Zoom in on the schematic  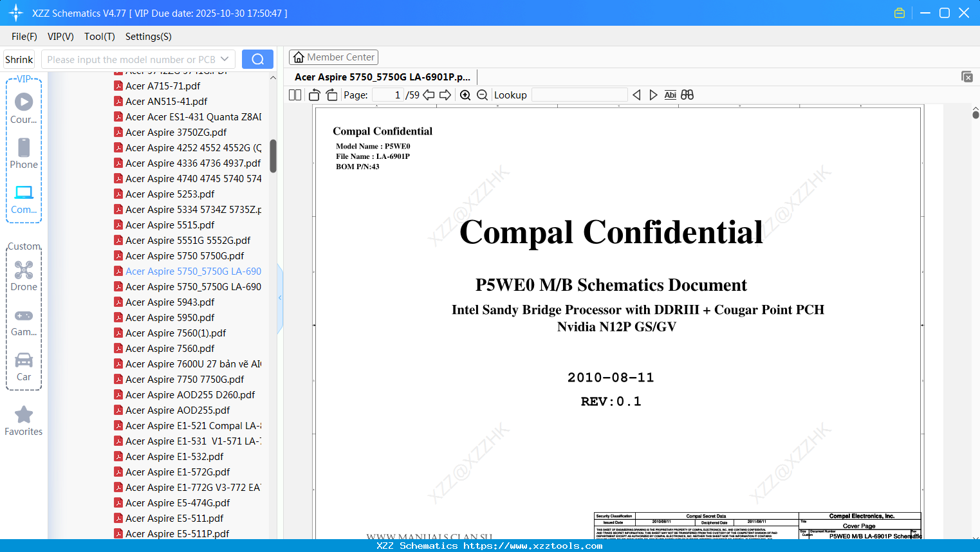[x=465, y=95]
